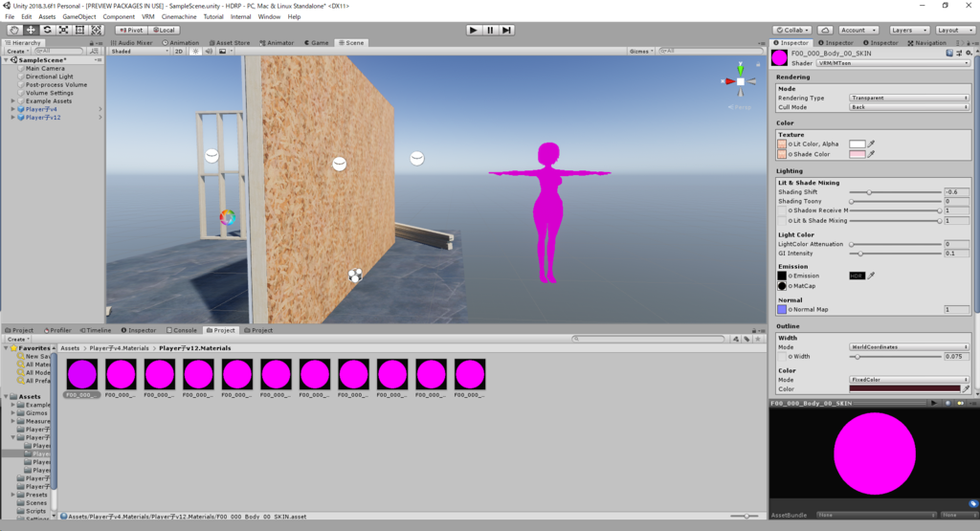Switch to the Asset Store tab
The height and width of the screenshot is (531, 980).
point(230,42)
